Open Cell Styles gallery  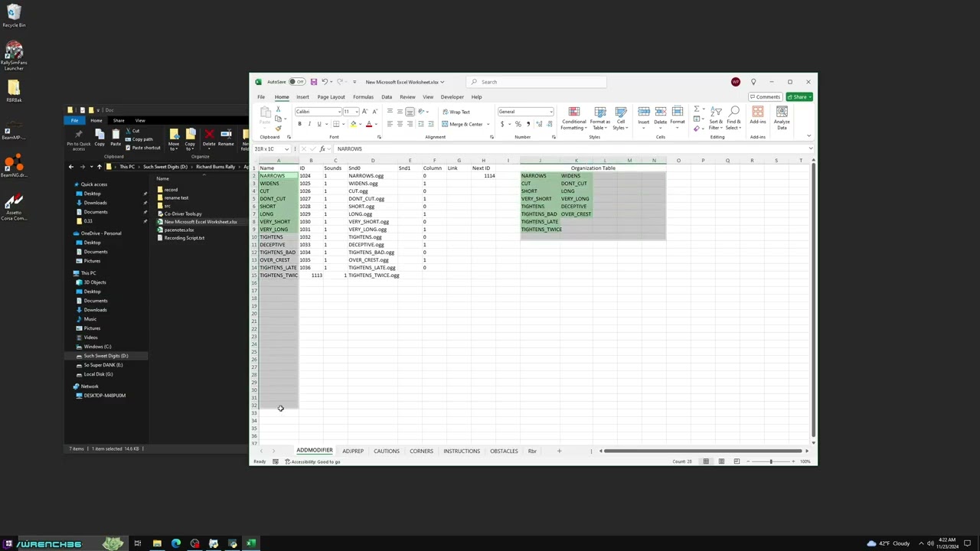[620, 118]
